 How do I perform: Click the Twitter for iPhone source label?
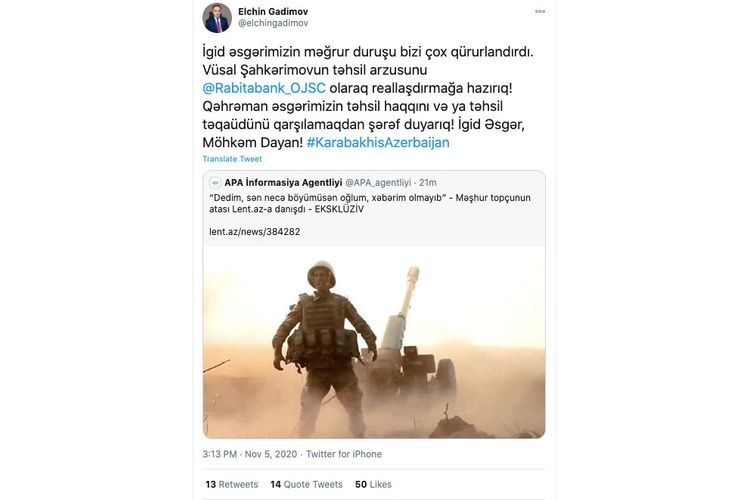343,454
